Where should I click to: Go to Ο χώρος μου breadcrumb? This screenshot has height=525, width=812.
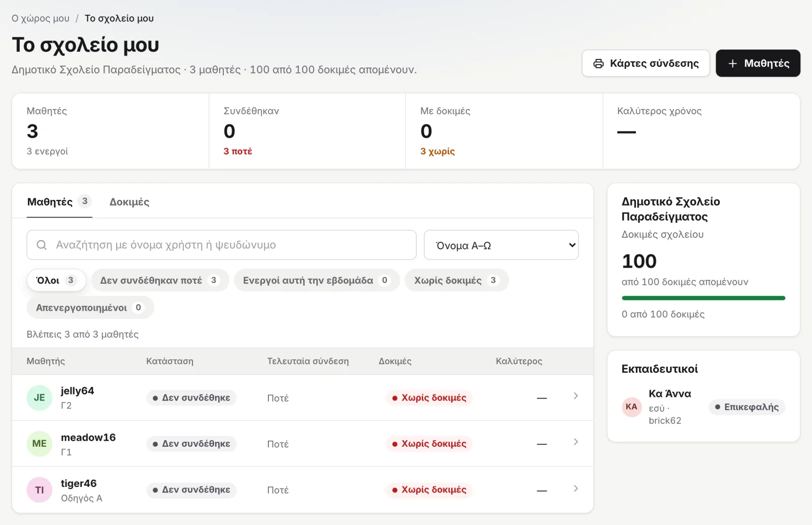pyautogui.click(x=41, y=18)
